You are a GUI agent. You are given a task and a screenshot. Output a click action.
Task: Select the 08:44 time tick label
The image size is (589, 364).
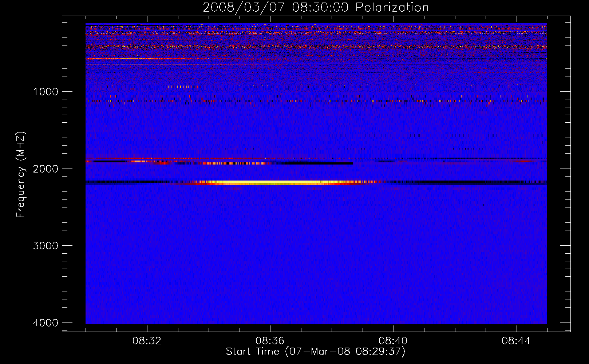516,341
